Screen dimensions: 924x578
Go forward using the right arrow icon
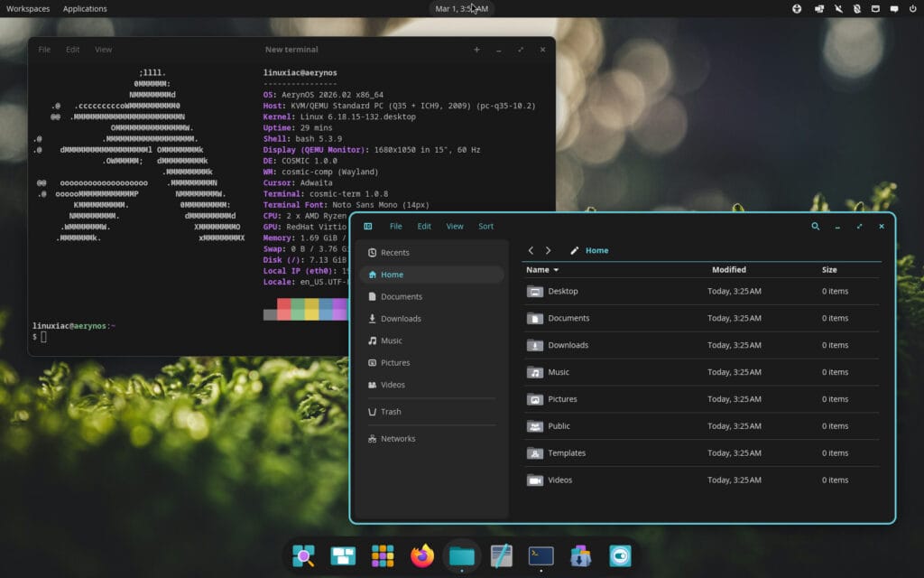click(549, 250)
